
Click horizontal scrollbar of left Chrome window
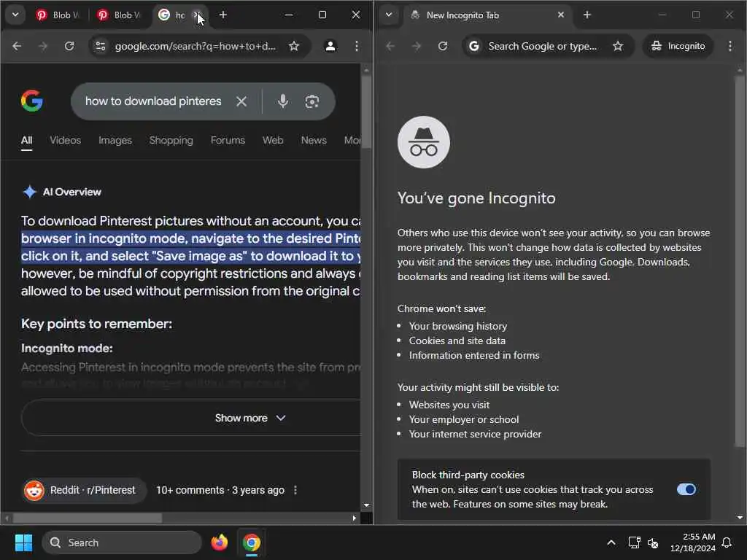coord(88,518)
